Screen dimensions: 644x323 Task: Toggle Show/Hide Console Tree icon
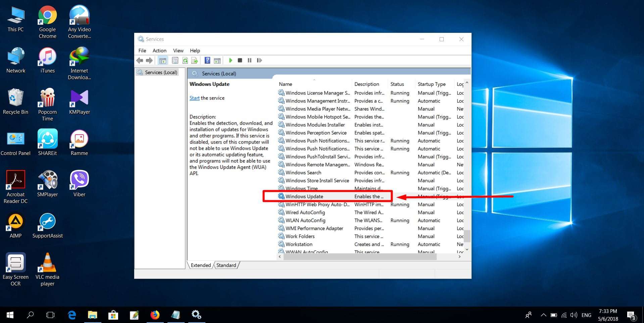[163, 60]
